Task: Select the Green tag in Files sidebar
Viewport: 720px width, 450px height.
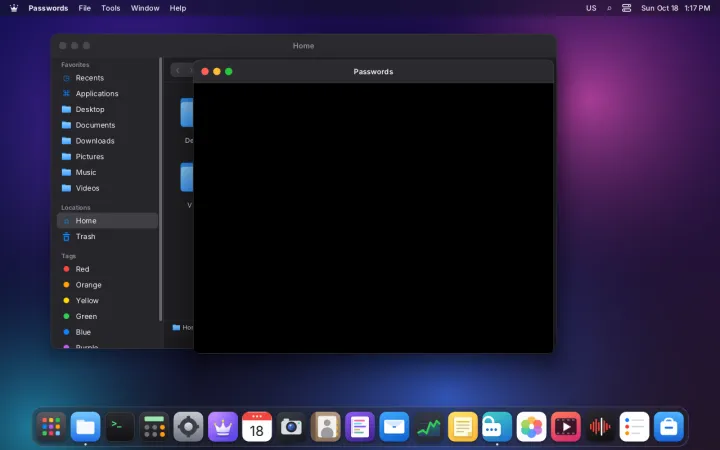Action: click(107, 316)
